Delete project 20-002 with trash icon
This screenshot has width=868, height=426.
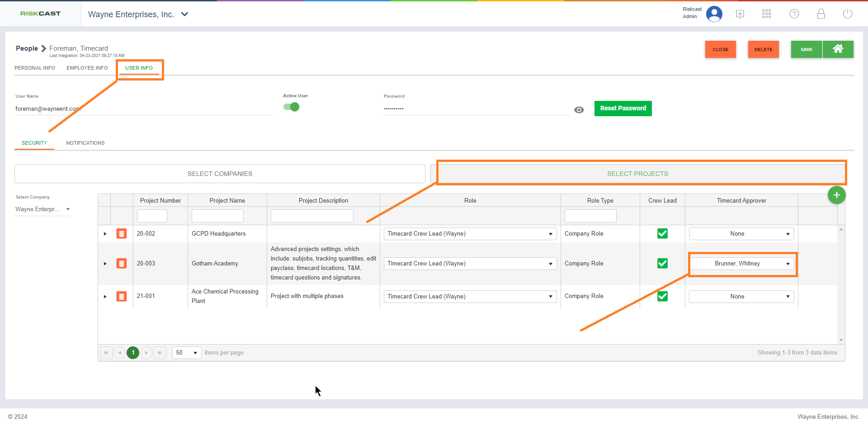[x=122, y=234]
